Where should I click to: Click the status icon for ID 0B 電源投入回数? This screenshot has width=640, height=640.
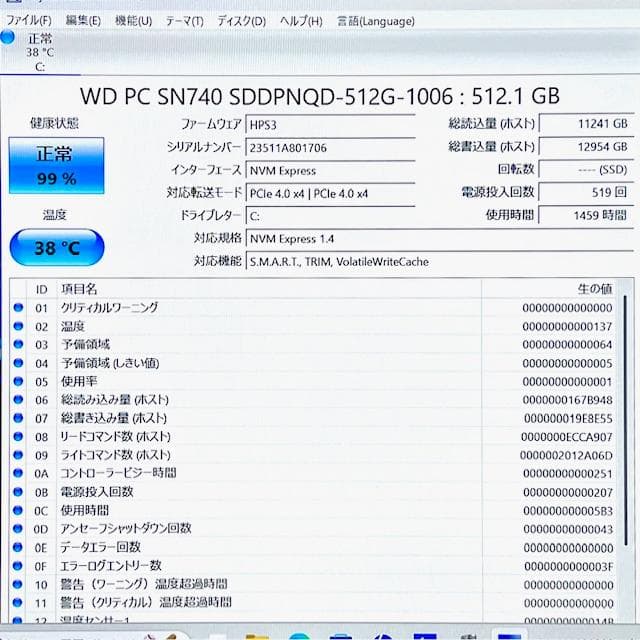coord(18,491)
